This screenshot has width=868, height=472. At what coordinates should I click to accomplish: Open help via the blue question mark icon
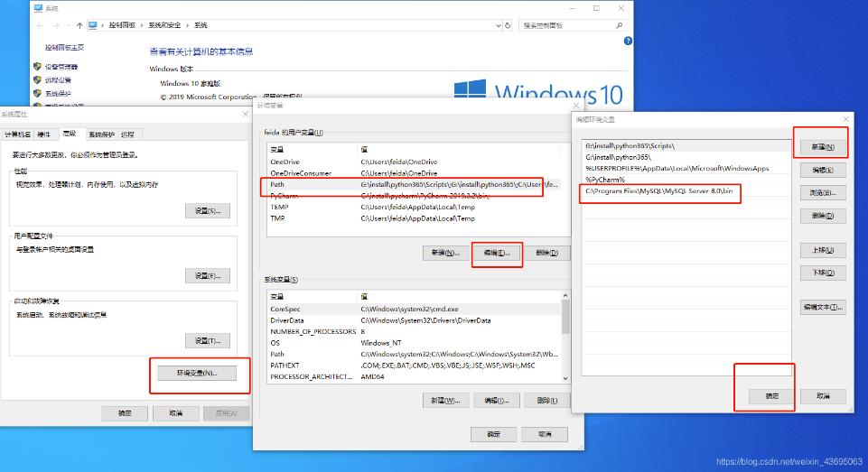click(628, 41)
